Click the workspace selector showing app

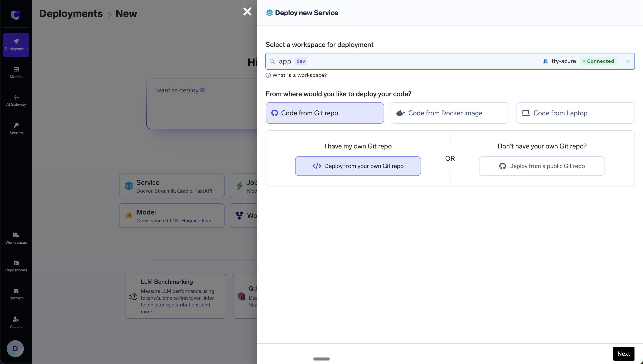pyautogui.click(x=450, y=61)
